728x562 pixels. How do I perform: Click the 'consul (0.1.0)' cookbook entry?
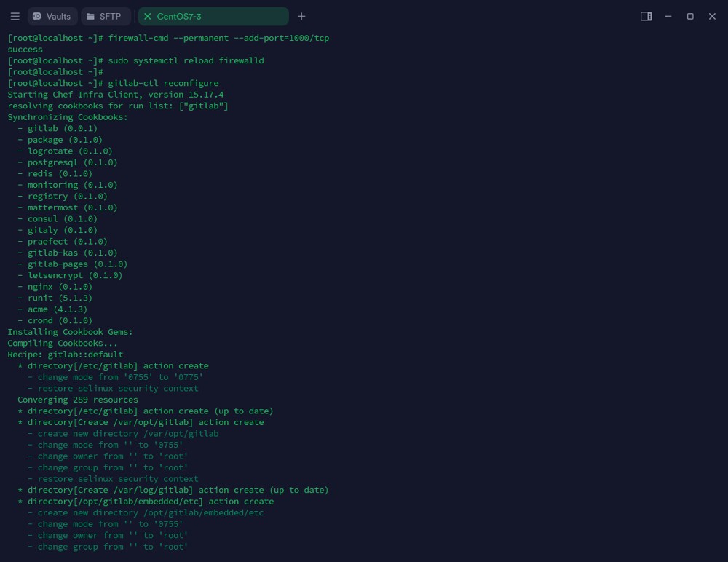[x=62, y=219]
